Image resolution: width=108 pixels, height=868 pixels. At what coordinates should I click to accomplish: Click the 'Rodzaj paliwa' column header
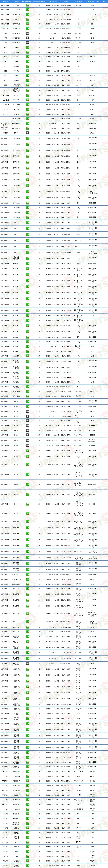[x=27, y=1]
